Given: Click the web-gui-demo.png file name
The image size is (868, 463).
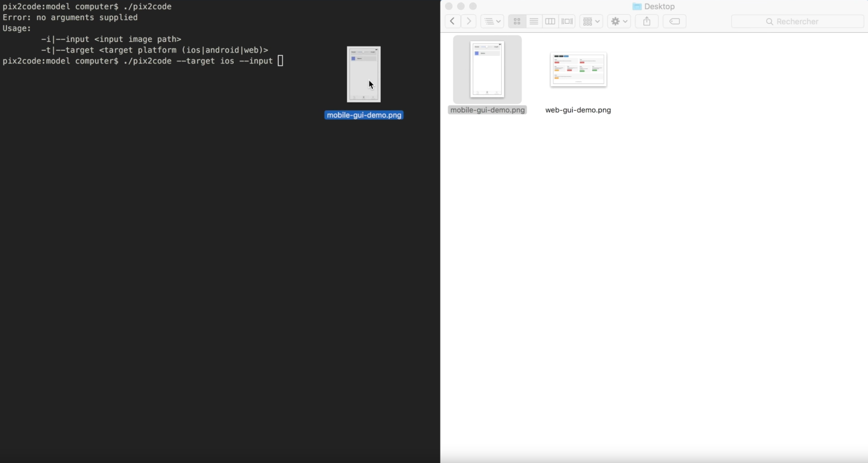Looking at the screenshot, I should (578, 110).
